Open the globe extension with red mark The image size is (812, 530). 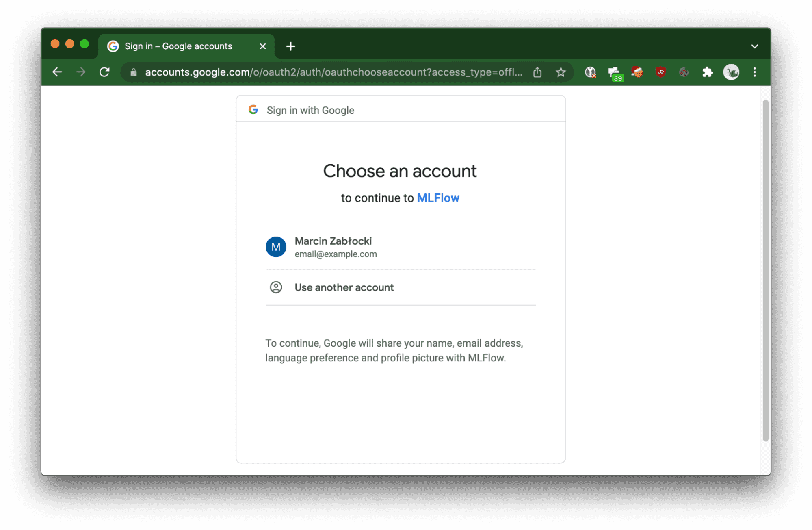pos(590,72)
